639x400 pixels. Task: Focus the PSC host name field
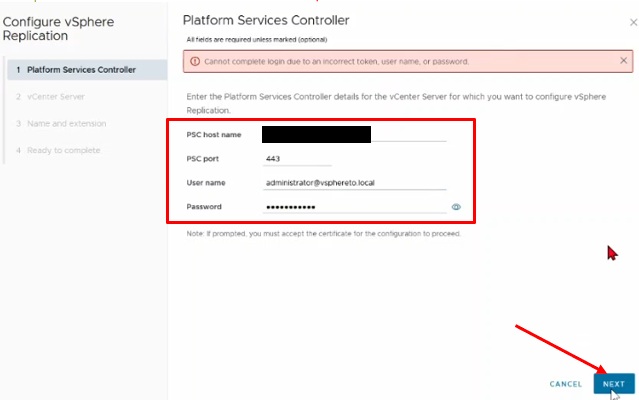pos(354,134)
